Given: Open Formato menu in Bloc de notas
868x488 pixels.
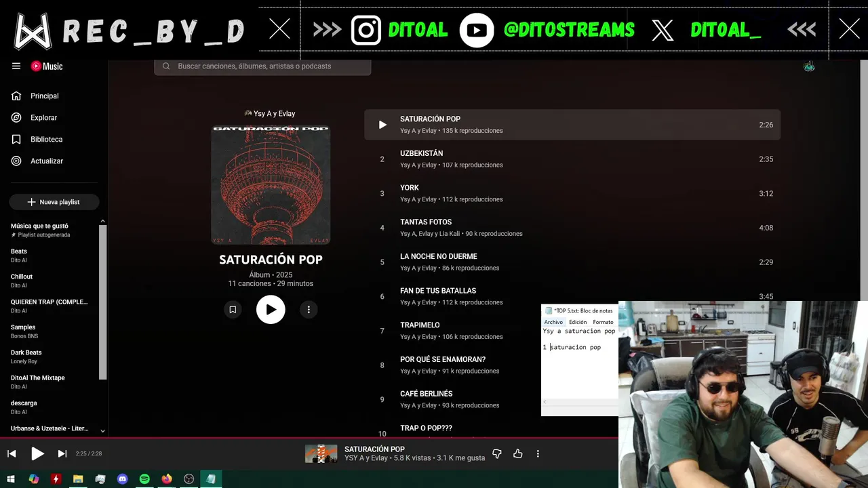Looking at the screenshot, I should [x=603, y=322].
